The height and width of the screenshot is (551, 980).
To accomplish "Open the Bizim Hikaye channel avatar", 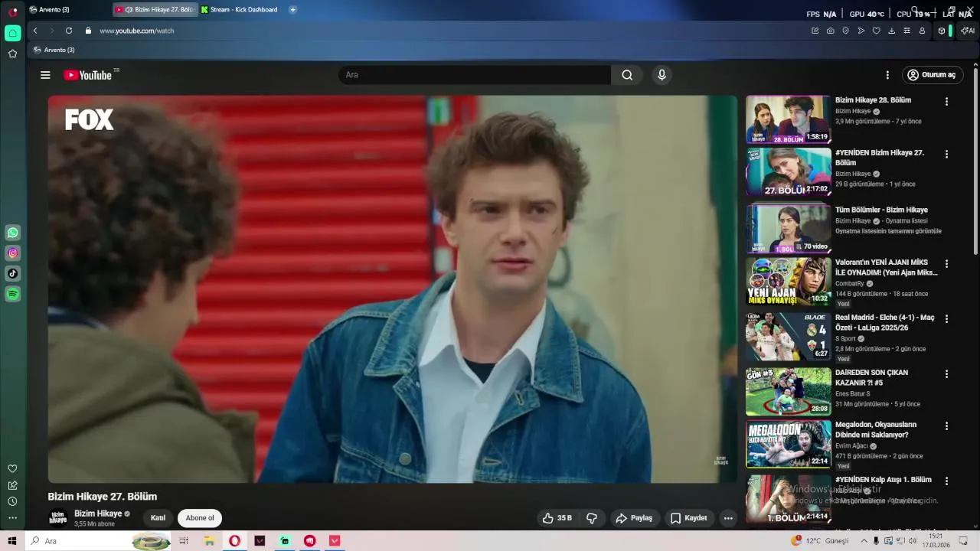I will [57, 518].
